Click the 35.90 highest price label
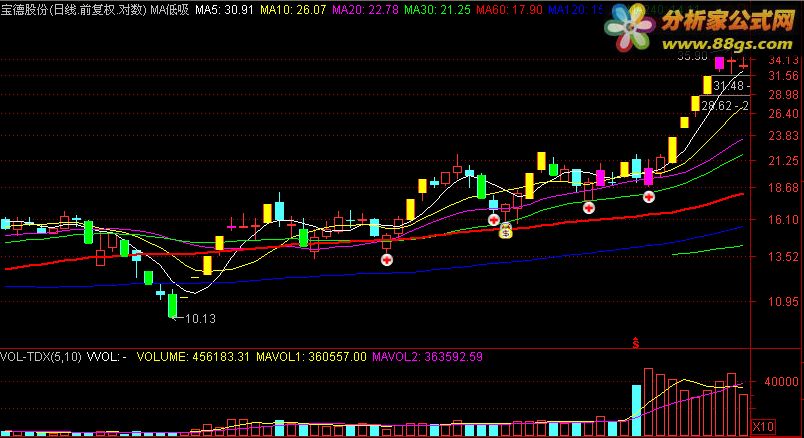This screenshot has width=804, height=438. [x=692, y=56]
